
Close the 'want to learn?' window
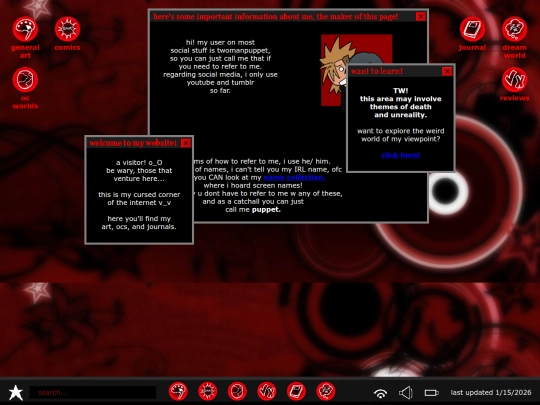[x=447, y=71]
